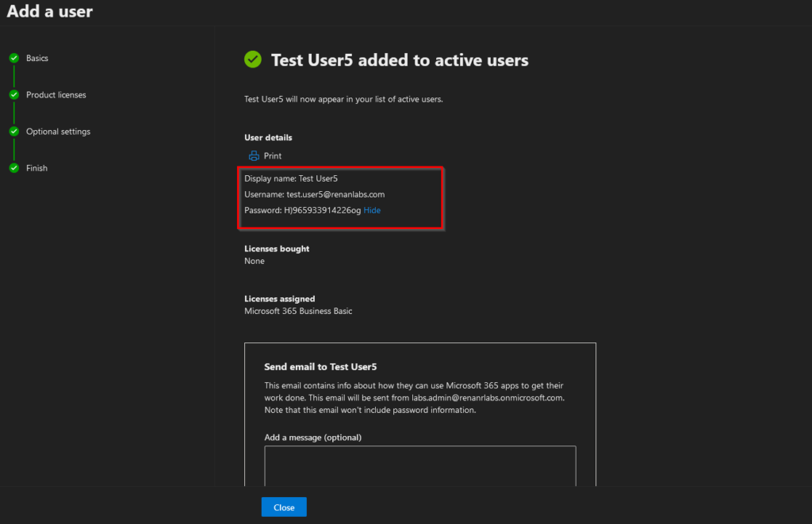Viewport: 812px width, 524px height.
Task: Click the large green success checkmark icon
Action: click(x=253, y=59)
